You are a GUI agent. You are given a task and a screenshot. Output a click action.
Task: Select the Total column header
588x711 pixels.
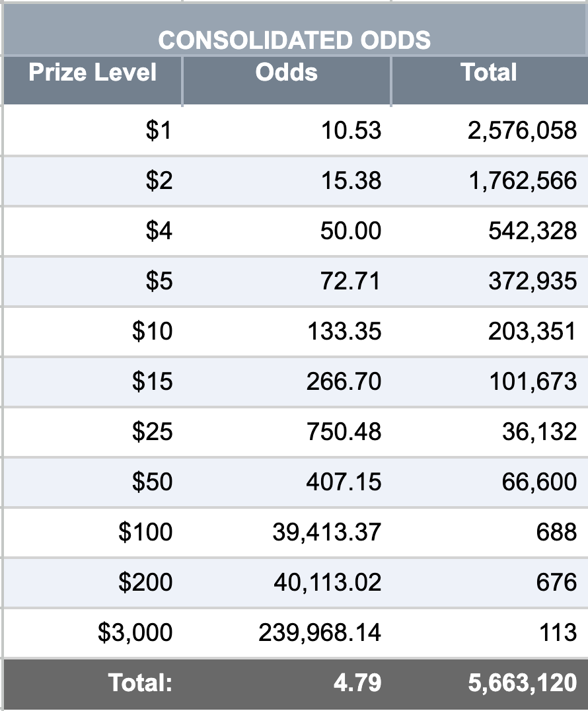(x=490, y=81)
